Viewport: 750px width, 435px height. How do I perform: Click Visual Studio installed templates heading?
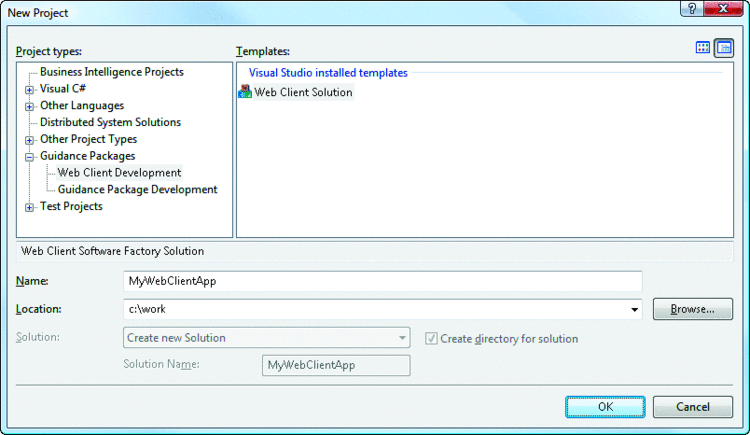328,73
